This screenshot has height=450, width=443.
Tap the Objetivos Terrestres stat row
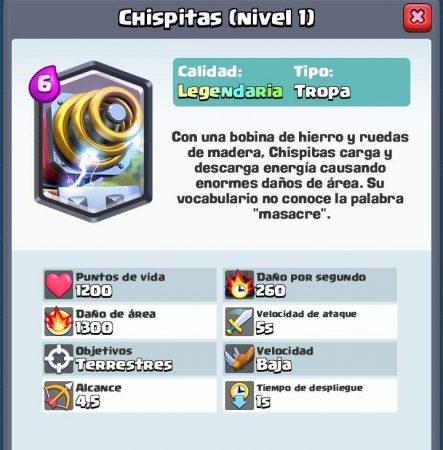point(129,358)
